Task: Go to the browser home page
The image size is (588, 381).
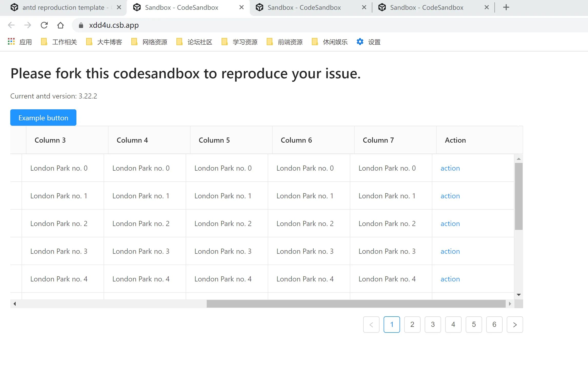Action: (61, 25)
